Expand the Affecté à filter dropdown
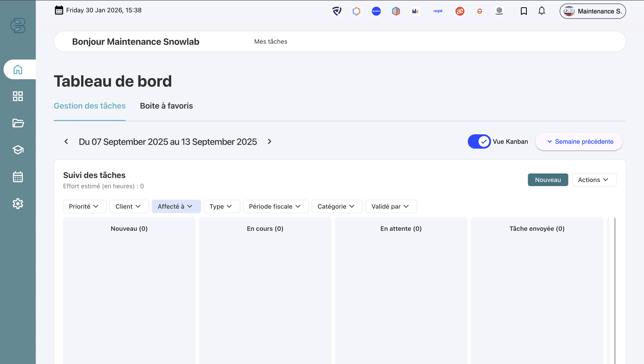 pos(176,206)
